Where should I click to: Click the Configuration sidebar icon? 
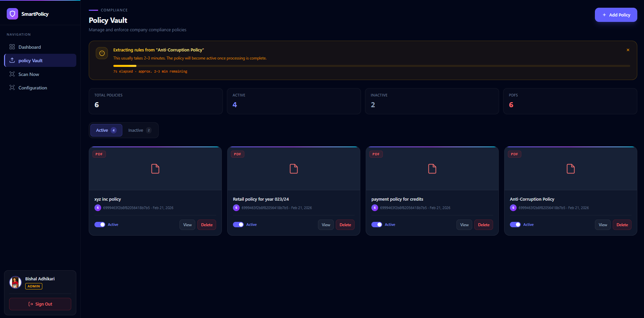12,88
